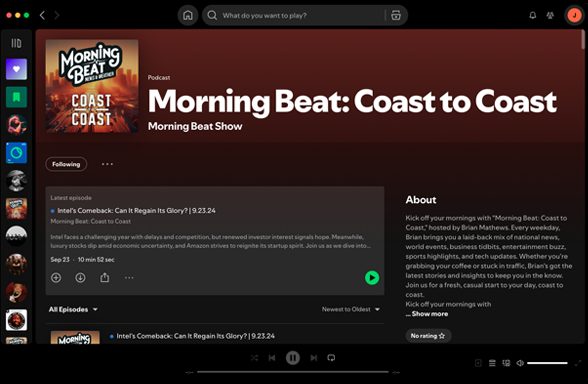Click episode list Morning Beat thumbnail
This screenshot has width=588, height=384.
[75, 337]
